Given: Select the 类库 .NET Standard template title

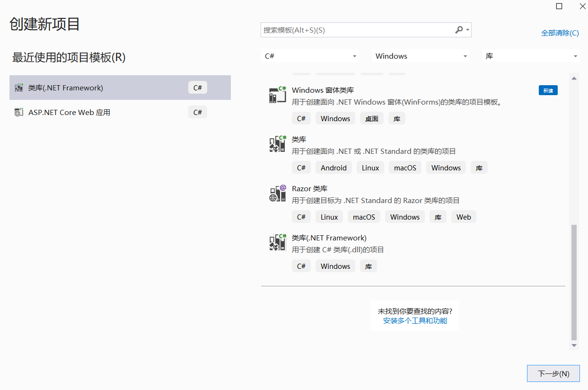Looking at the screenshot, I should click(299, 139).
